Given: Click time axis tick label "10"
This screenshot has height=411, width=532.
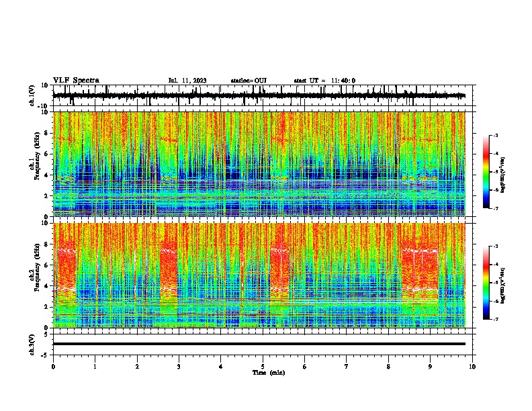Looking at the screenshot, I should point(472,367).
